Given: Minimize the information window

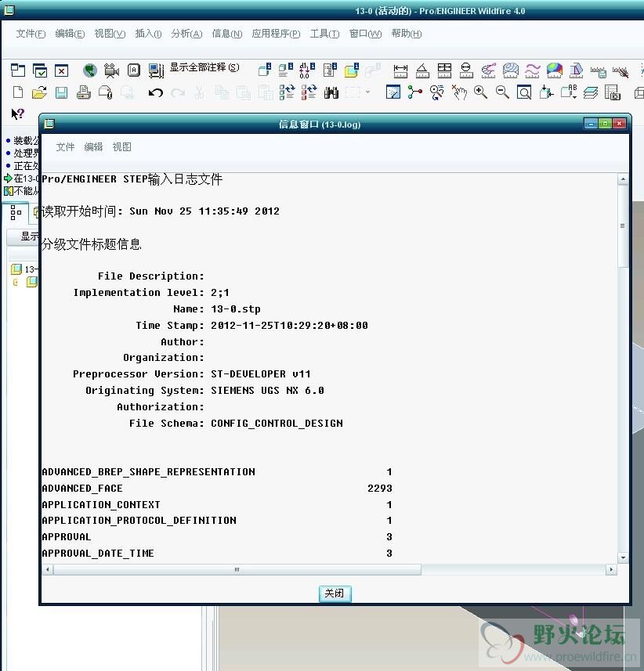Looking at the screenshot, I should (591, 124).
